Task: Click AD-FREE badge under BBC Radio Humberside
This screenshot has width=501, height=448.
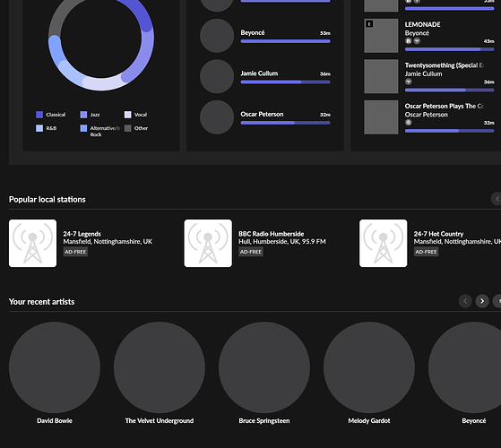Action: click(251, 252)
